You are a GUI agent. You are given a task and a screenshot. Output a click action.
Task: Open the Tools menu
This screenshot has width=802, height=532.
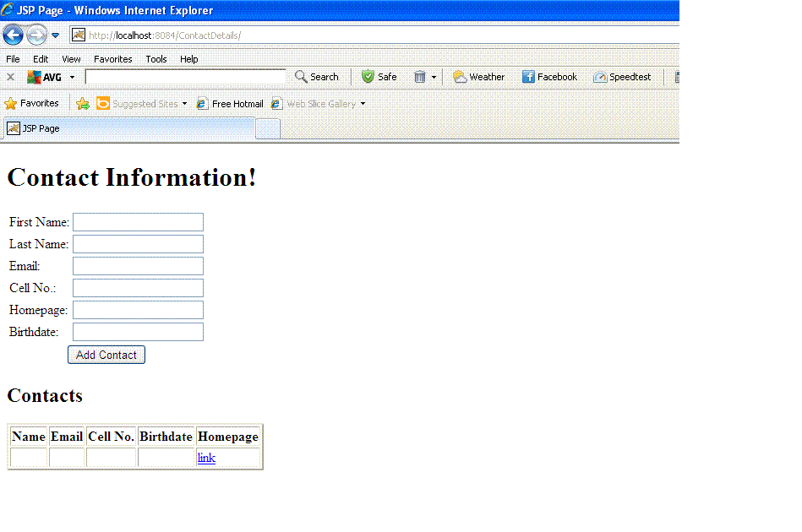156,59
